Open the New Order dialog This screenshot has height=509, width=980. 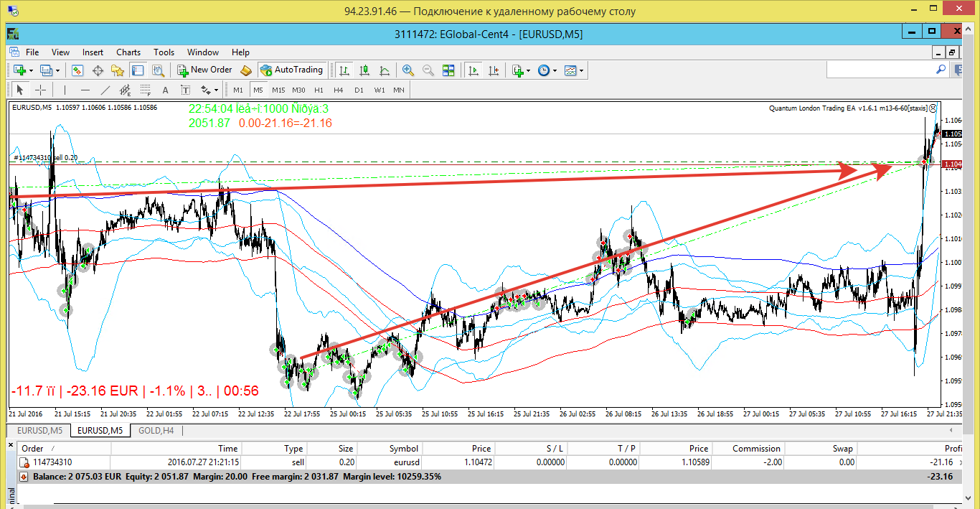tap(205, 70)
